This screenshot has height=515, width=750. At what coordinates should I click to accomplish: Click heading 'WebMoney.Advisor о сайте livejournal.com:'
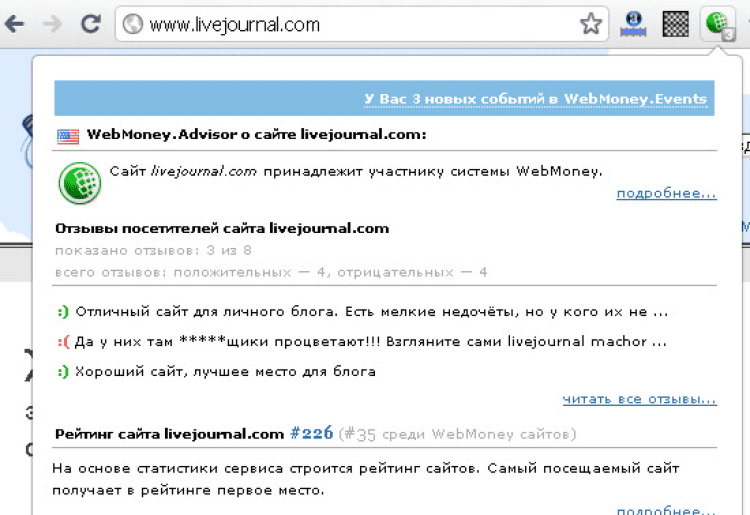coord(256,134)
